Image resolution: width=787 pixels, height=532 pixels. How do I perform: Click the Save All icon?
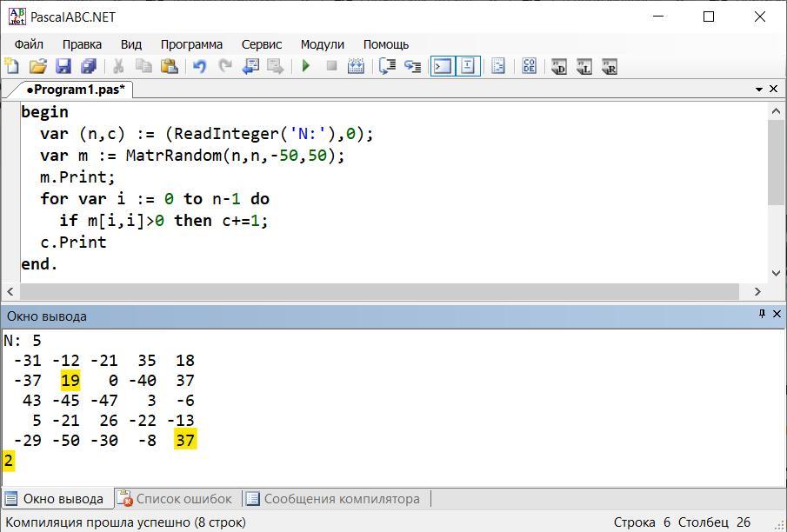(88, 66)
